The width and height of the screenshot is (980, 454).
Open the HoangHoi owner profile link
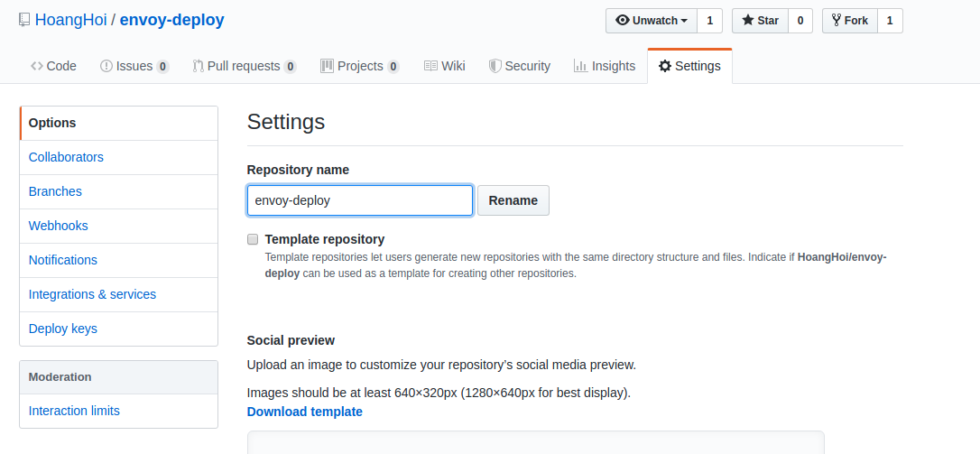tap(70, 20)
